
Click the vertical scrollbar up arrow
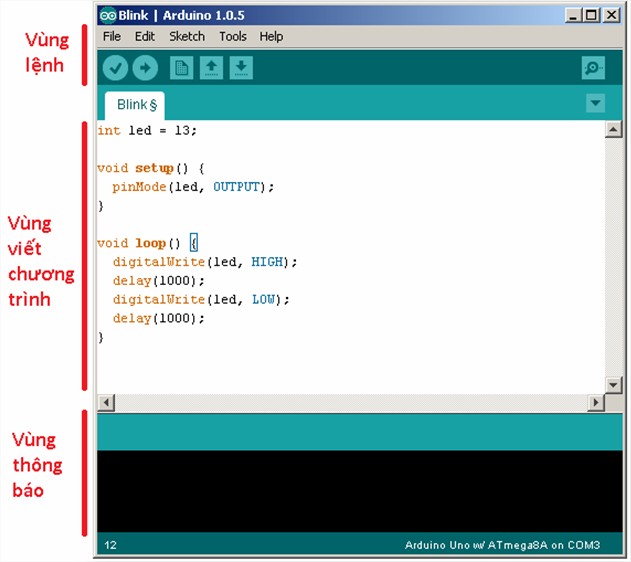pos(613,130)
